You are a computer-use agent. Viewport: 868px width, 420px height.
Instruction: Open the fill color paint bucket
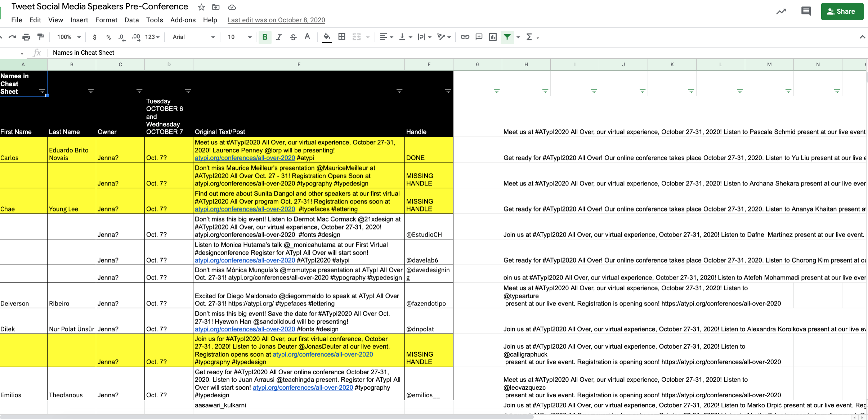pos(327,37)
